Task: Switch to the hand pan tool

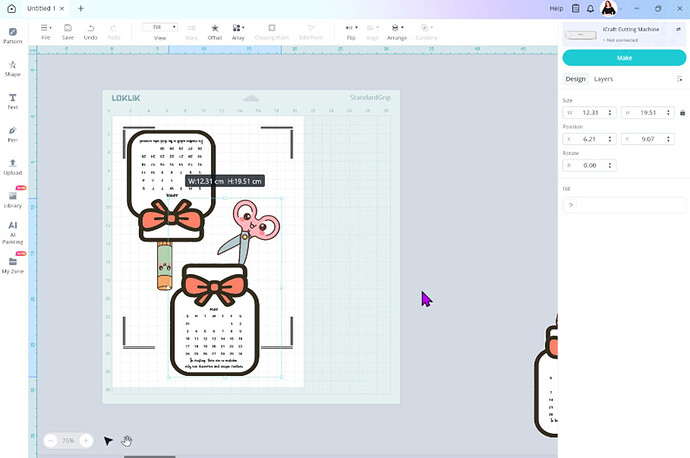Action: click(x=128, y=440)
